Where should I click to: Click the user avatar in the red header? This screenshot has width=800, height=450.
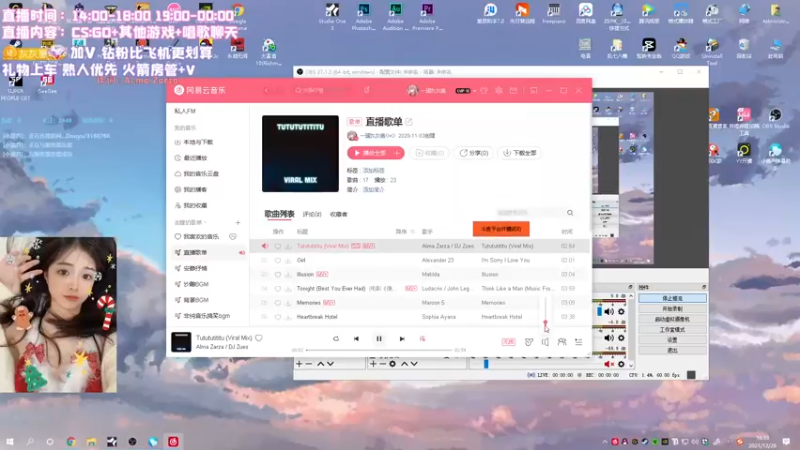coord(412,90)
